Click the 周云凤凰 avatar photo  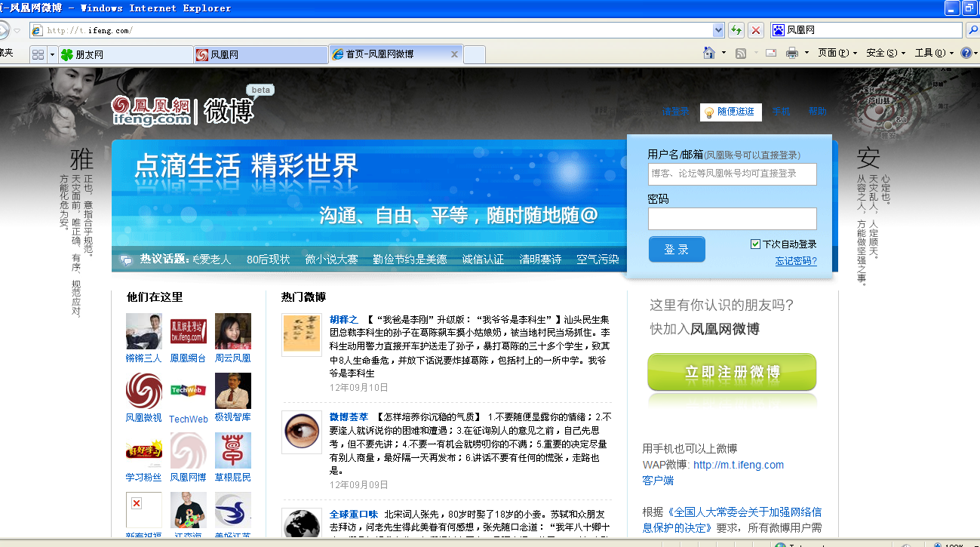pyautogui.click(x=233, y=331)
